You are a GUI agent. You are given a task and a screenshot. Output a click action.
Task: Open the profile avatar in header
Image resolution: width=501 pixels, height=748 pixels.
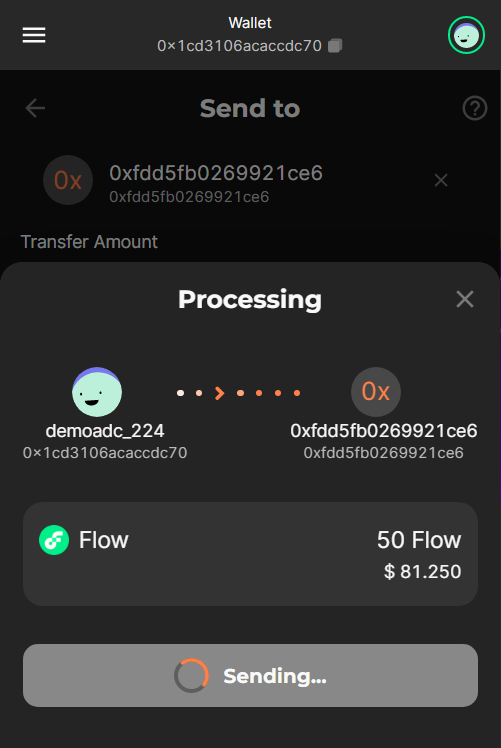point(466,35)
